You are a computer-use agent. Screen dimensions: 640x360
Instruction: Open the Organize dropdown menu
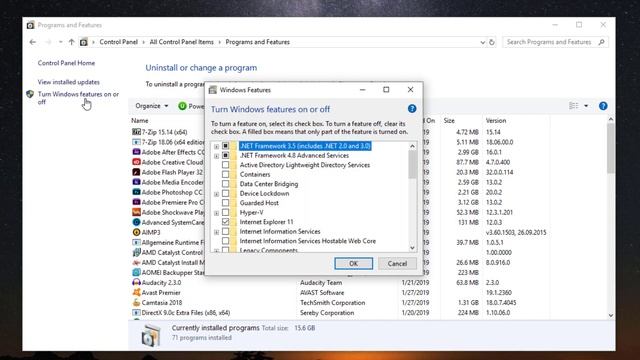(x=152, y=106)
